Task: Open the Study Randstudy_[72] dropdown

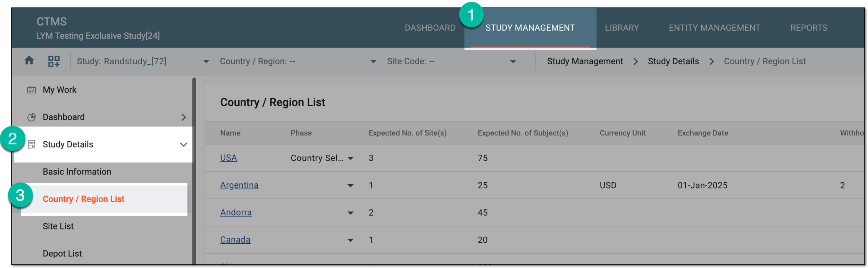Action: 206,62
